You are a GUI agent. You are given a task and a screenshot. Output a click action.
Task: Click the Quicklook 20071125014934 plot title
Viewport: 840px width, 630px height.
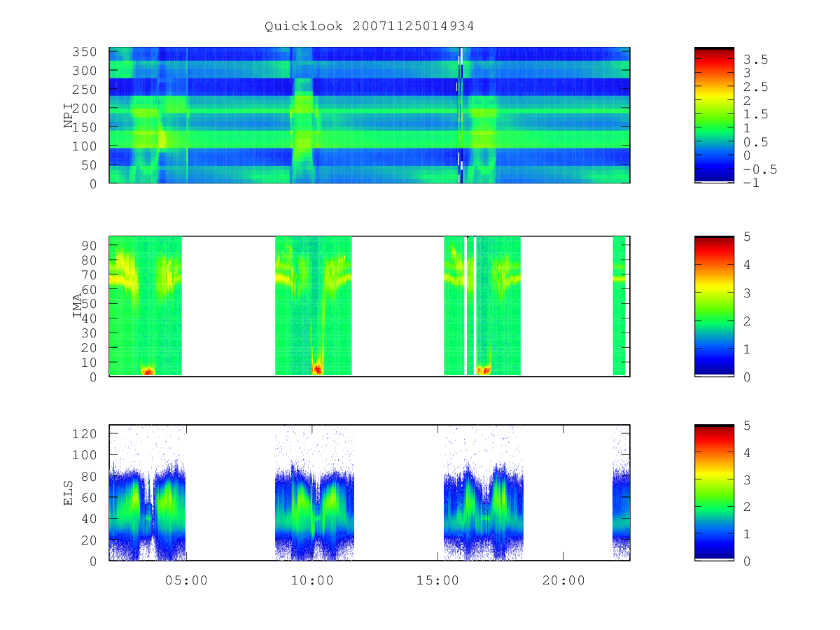pyautogui.click(x=370, y=27)
